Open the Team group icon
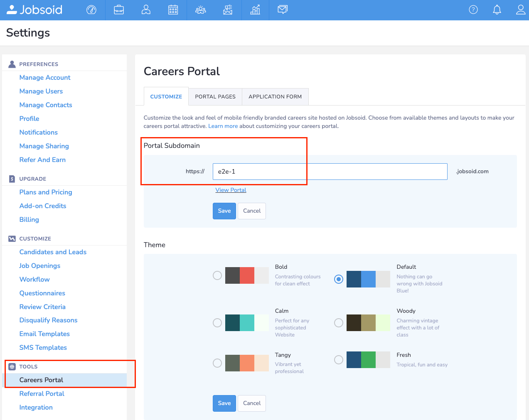Image resolution: width=529 pixels, height=420 pixels. tap(201, 10)
